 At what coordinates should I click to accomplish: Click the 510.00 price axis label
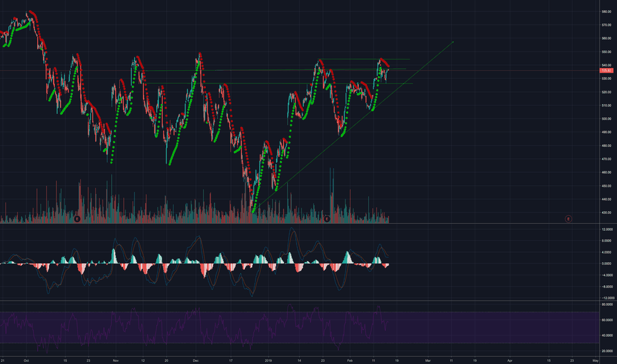[606, 105]
